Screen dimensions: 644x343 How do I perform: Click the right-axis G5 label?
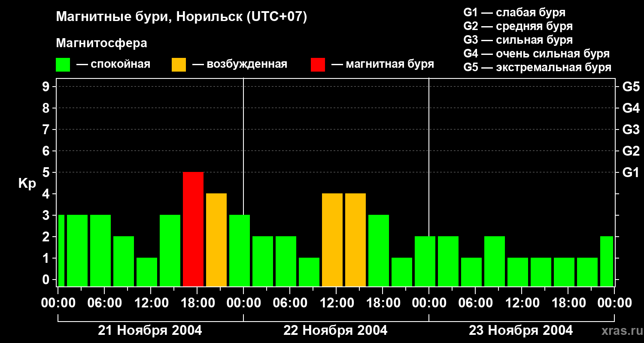[x=631, y=87]
